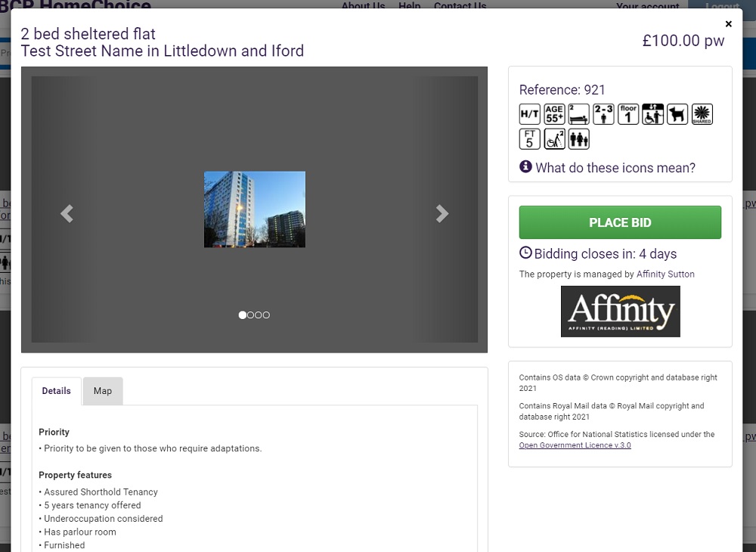Screen dimensions: 756x552
Task: Click the 2-3 occupants icon
Action: pos(603,113)
